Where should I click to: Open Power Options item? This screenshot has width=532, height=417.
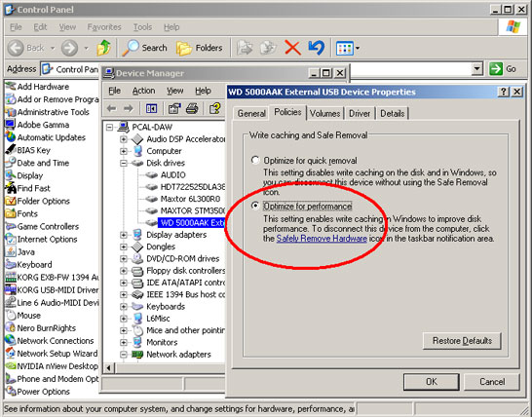tap(38, 392)
